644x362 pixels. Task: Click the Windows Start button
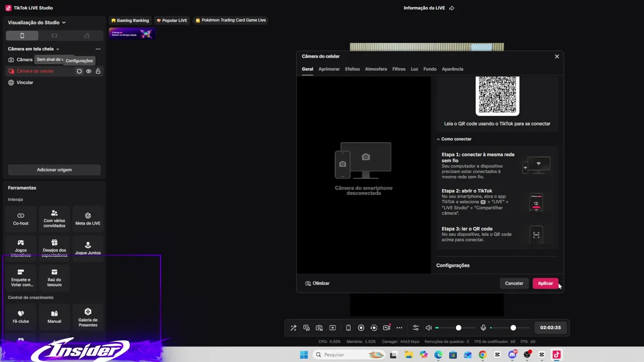[304, 355]
